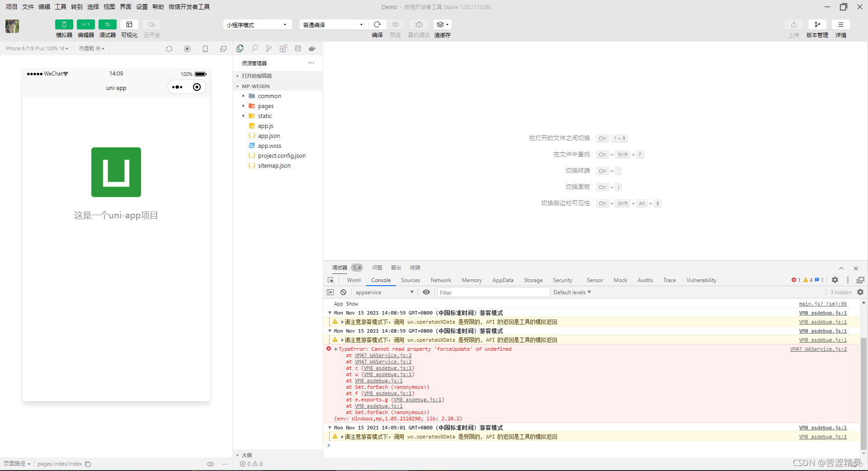The width and height of the screenshot is (868, 471).
Task: Click the simulator refresh icon
Action: [x=169, y=49]
